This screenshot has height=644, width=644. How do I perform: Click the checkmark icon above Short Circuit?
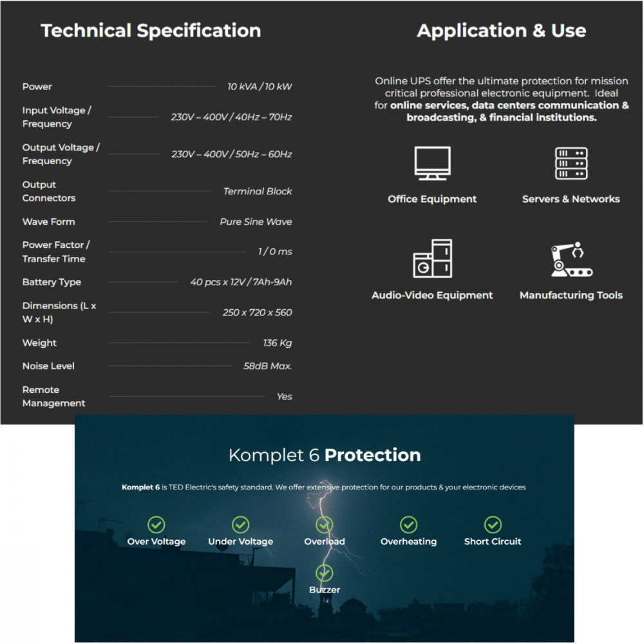click(493, 524)
